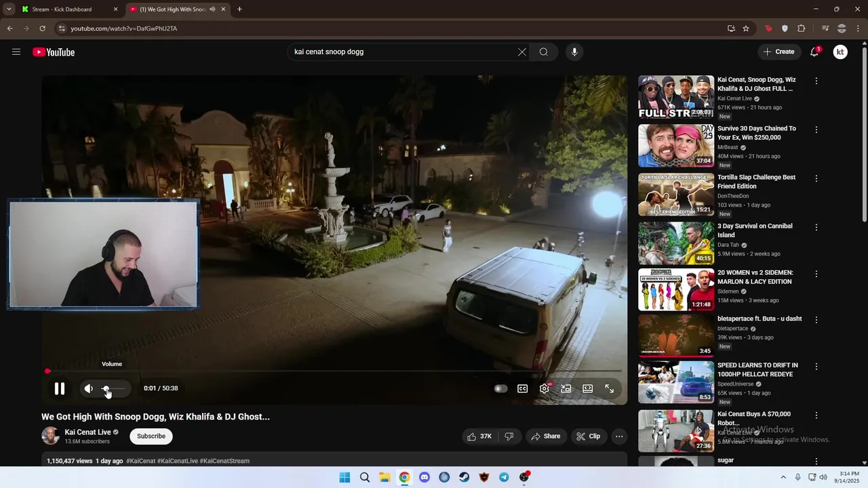Switch to miniplayer
The height and width of the screenshot is (488, 868).
566,388
